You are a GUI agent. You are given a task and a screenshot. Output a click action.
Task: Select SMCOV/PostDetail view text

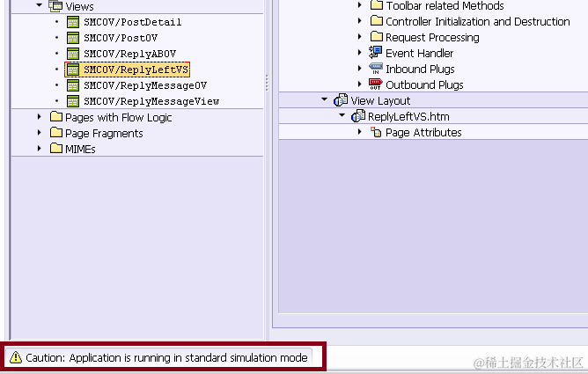click(132, 22)
